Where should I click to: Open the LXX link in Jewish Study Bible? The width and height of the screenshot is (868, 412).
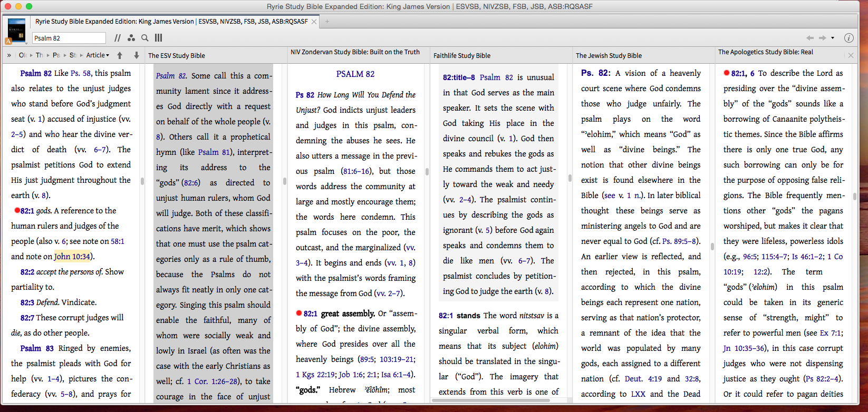638,394
